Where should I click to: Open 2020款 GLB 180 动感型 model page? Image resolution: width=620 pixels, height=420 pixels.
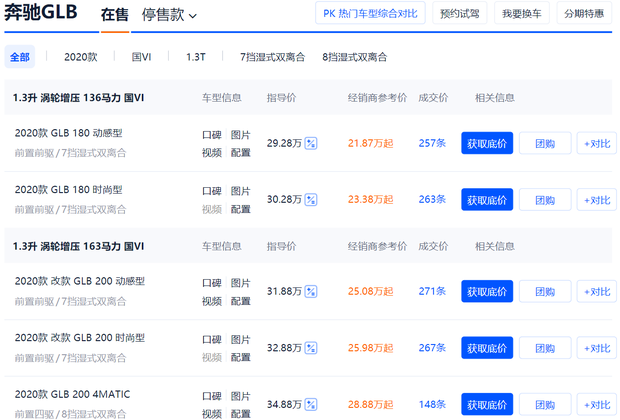(x=68, y=133)
